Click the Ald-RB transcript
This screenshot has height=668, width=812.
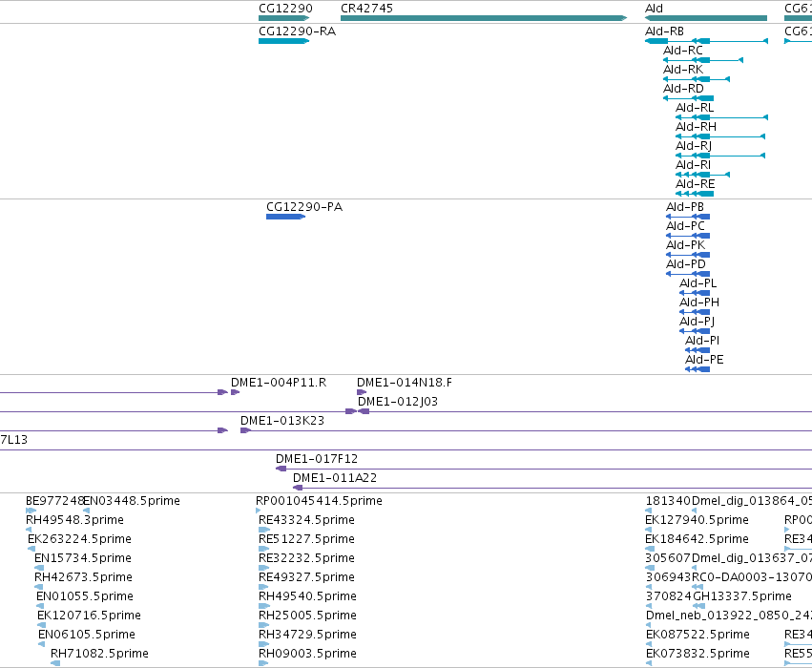(x=706, y=41)
